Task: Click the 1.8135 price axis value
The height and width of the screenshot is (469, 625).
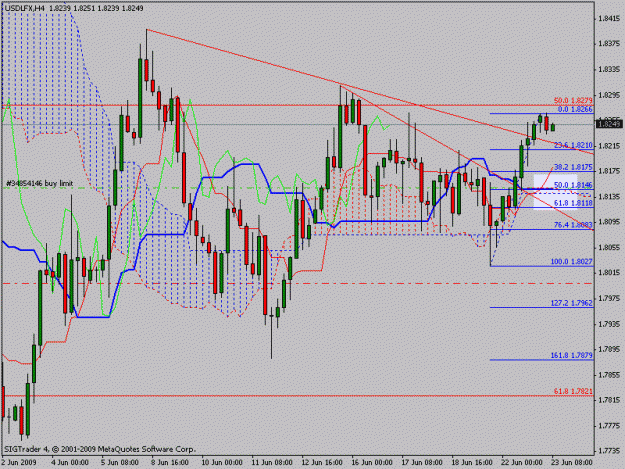Action: (609, 196)
